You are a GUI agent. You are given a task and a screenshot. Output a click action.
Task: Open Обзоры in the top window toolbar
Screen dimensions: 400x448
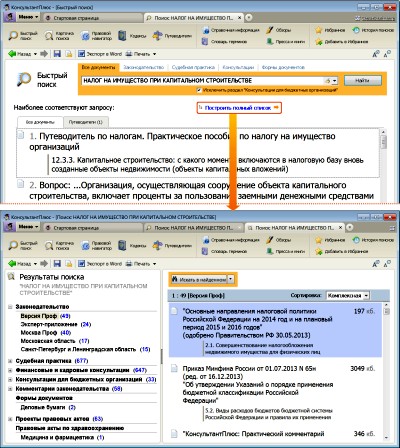pos(279,30)
